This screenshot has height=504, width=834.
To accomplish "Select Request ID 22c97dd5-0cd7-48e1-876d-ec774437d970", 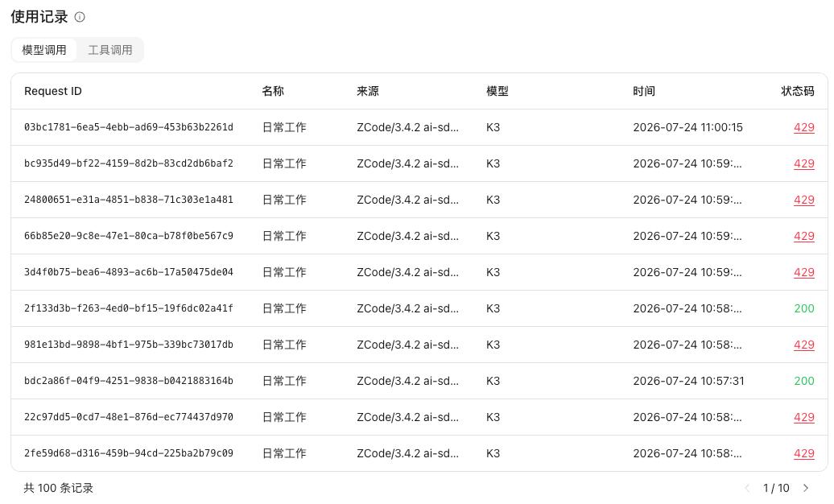I will point(129,417).
